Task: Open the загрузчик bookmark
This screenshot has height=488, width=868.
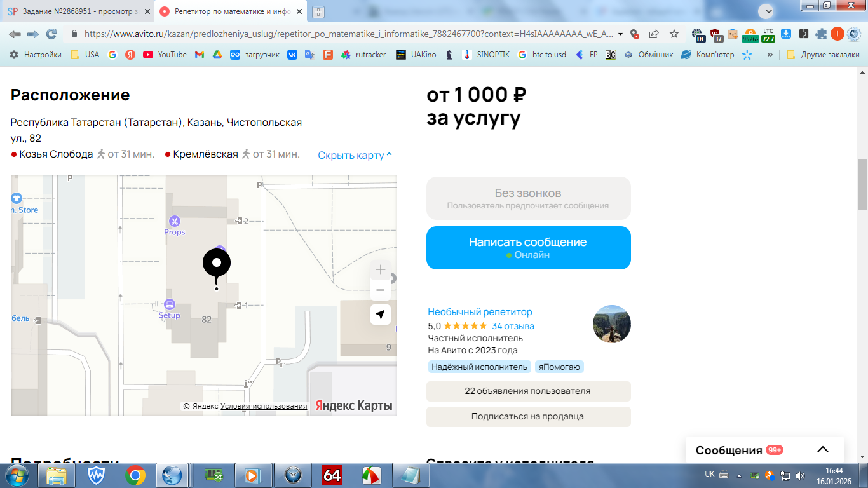Action: point(255,55)
